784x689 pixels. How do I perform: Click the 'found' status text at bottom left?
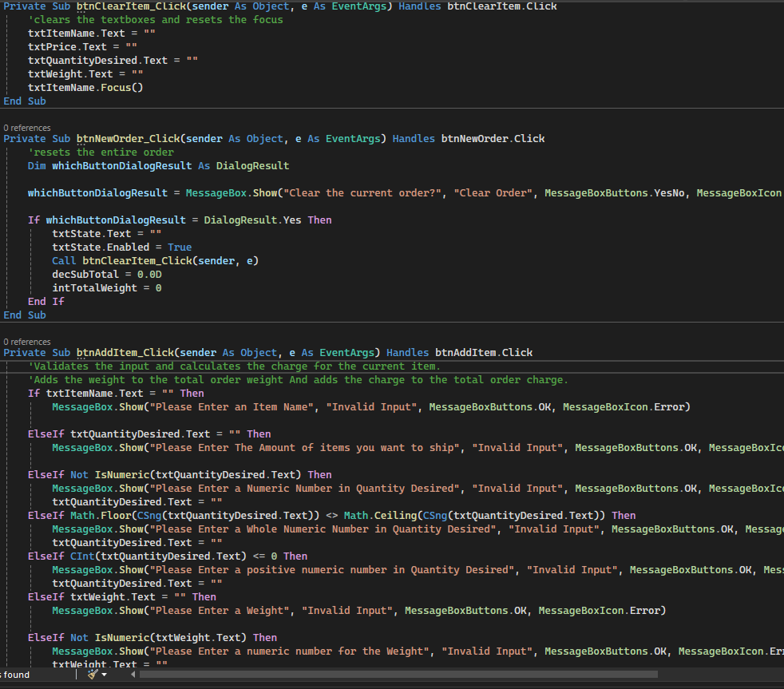pyautogui.click(x=17, y=675)
